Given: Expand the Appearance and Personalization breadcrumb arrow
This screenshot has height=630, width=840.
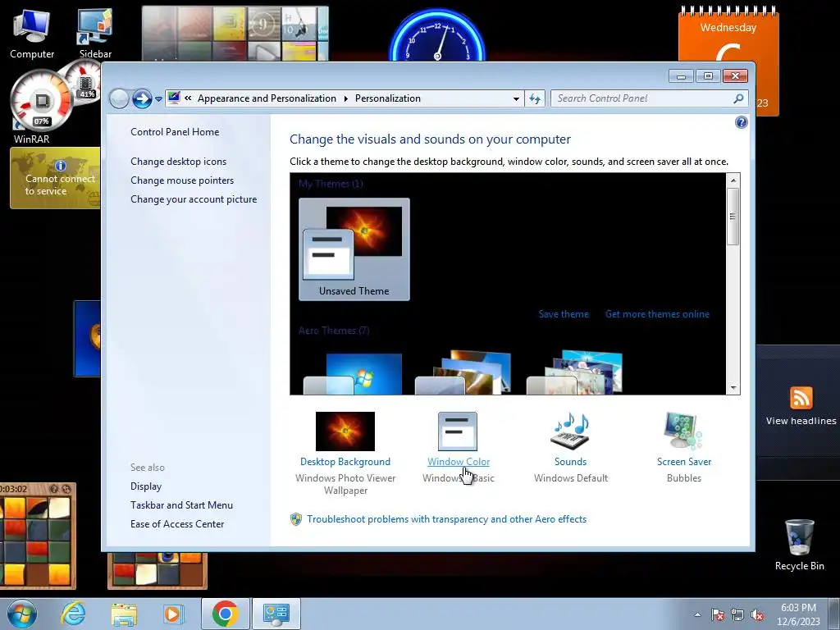Looking at the screenshot, I should pyautogui.click(x=345, y=98).
